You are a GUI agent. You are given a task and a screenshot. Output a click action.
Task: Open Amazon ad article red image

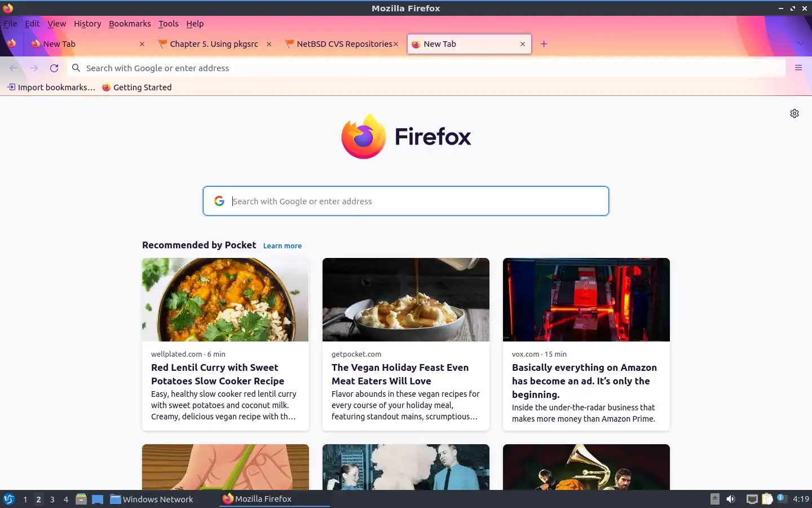pyautogui.click(x=586, y=300)
